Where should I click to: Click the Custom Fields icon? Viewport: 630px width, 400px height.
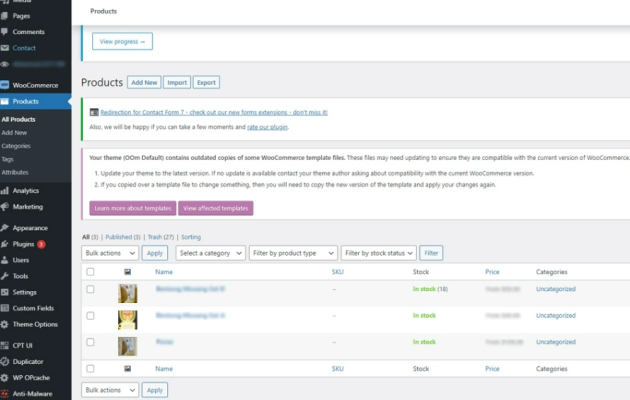tap(4, 308)
